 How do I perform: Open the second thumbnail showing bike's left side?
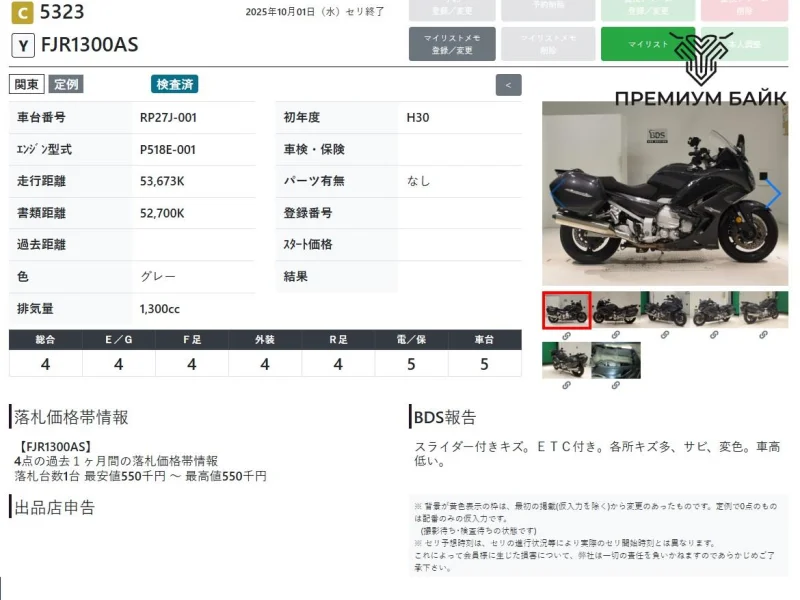click(x=616, y=310)
